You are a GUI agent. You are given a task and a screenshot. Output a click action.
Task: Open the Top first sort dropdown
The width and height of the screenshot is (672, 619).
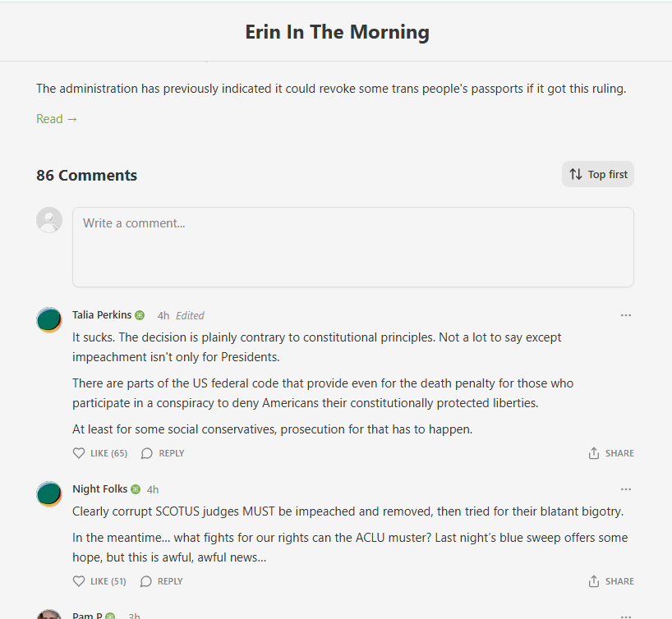(598, 174)
